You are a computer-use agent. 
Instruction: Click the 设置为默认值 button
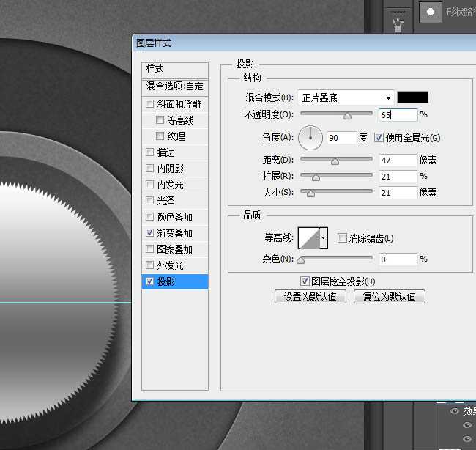click(310, 297)
